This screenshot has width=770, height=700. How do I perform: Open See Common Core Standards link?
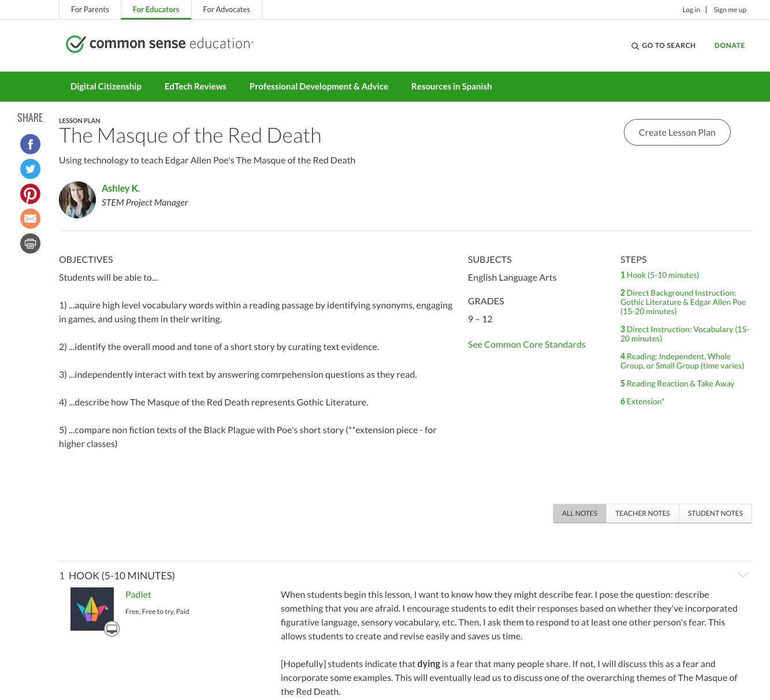coord(526,344)
